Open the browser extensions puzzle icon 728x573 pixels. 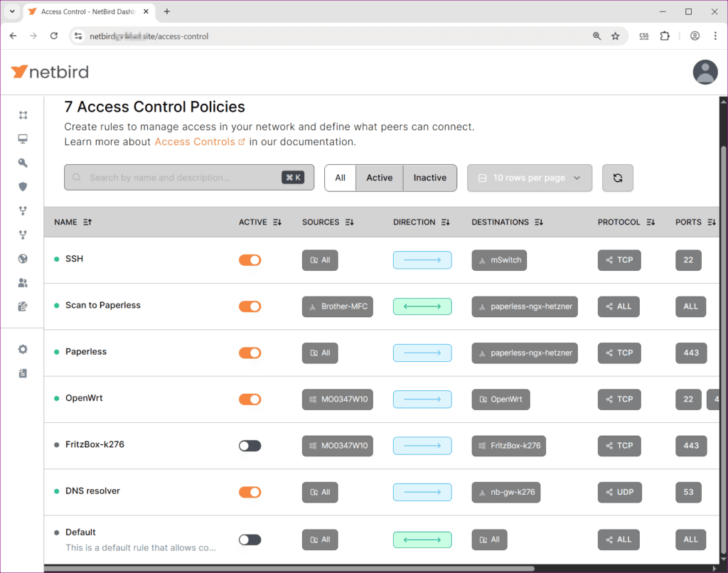pyautogui.click(x=665, y=36)
